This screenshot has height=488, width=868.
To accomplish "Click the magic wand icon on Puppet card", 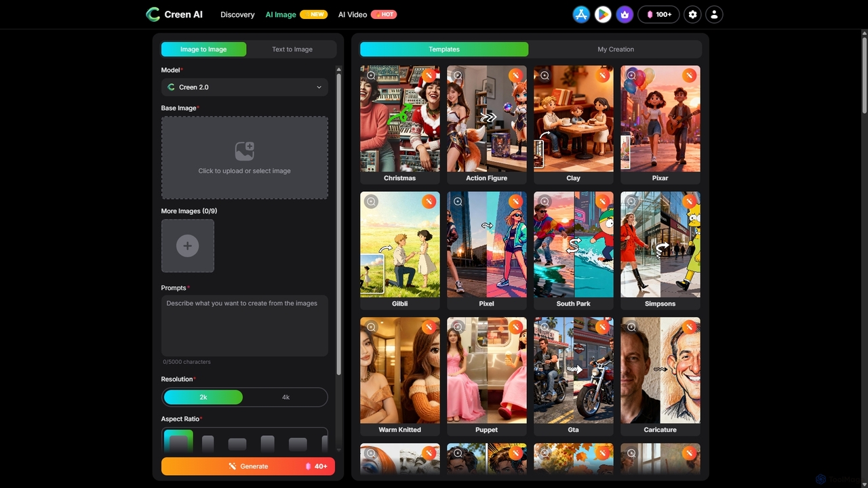I will pos(515,327).
